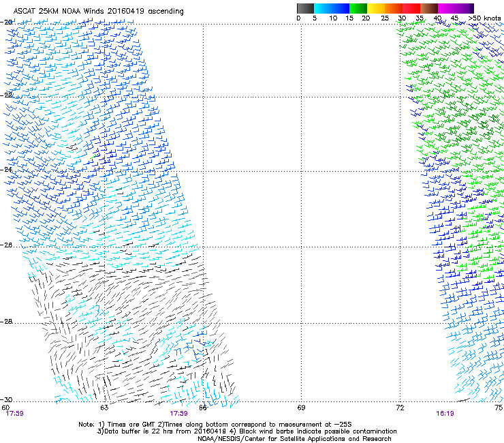The width and height of the screenshot is (504, 443).
Task: Select the orange 25-30 knots legend color
Action: point(394,8)
